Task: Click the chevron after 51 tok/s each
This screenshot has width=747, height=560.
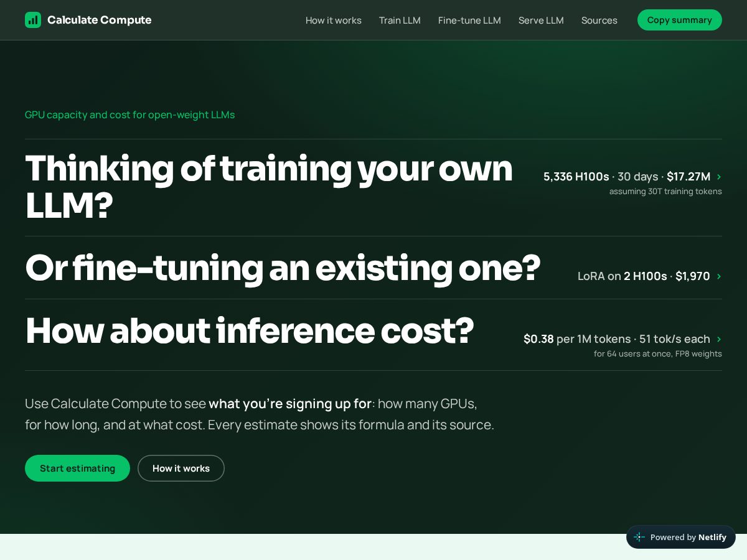Action: 719,339
